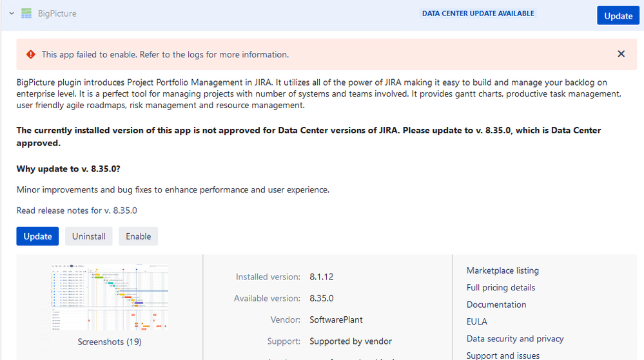Open the EULA link
Viewport: 644px width, 360px height.
pyautogui.click(x=477, y=322)
